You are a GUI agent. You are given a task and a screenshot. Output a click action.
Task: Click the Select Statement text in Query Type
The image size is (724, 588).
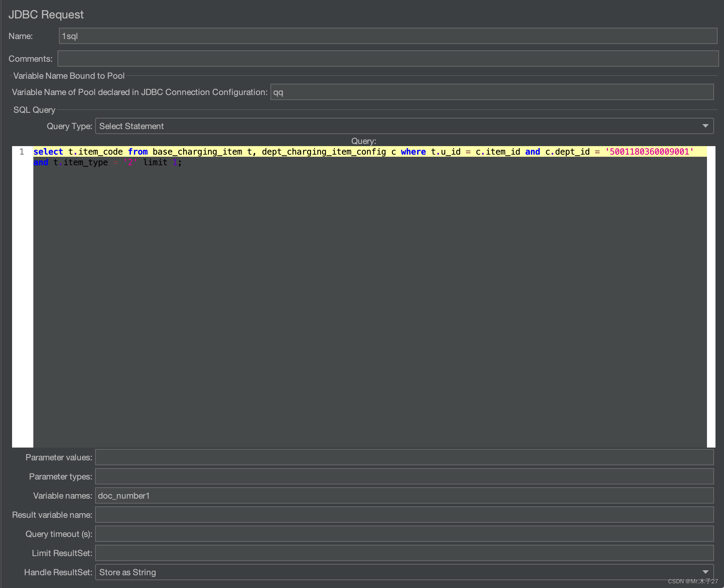131,126
